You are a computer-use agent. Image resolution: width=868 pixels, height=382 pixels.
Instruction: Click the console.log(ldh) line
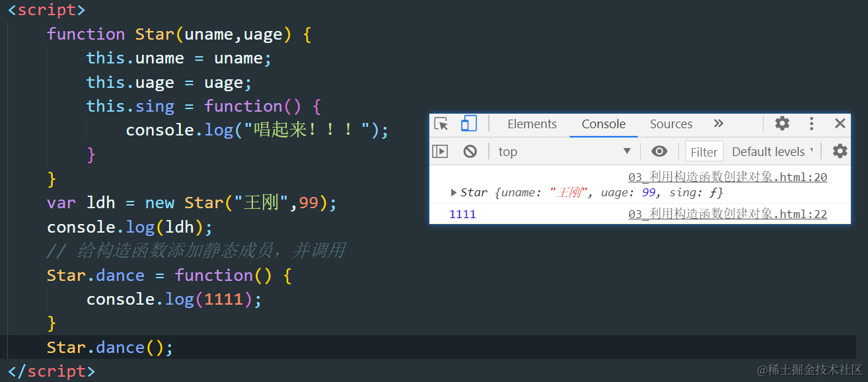coord(130,227)
